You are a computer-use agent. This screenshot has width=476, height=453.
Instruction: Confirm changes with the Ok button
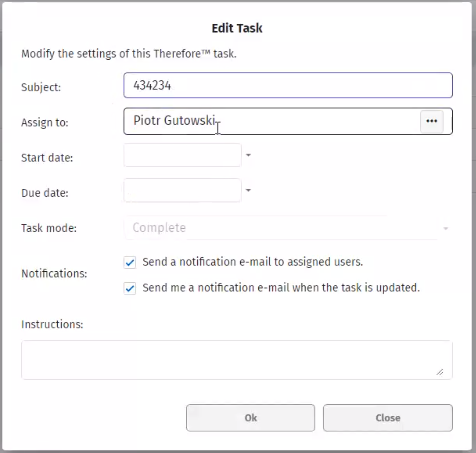[x=250, y=418]
